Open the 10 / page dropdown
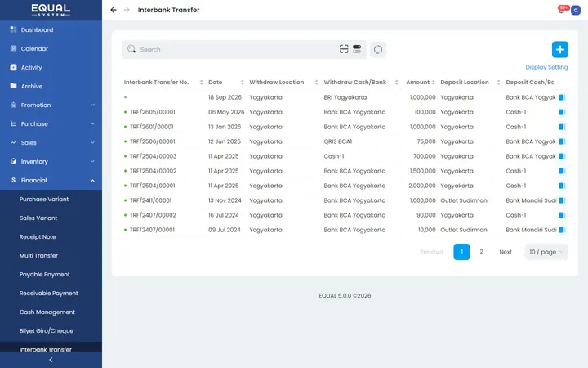This screenshot has width=588, height=368. (546, 252)
